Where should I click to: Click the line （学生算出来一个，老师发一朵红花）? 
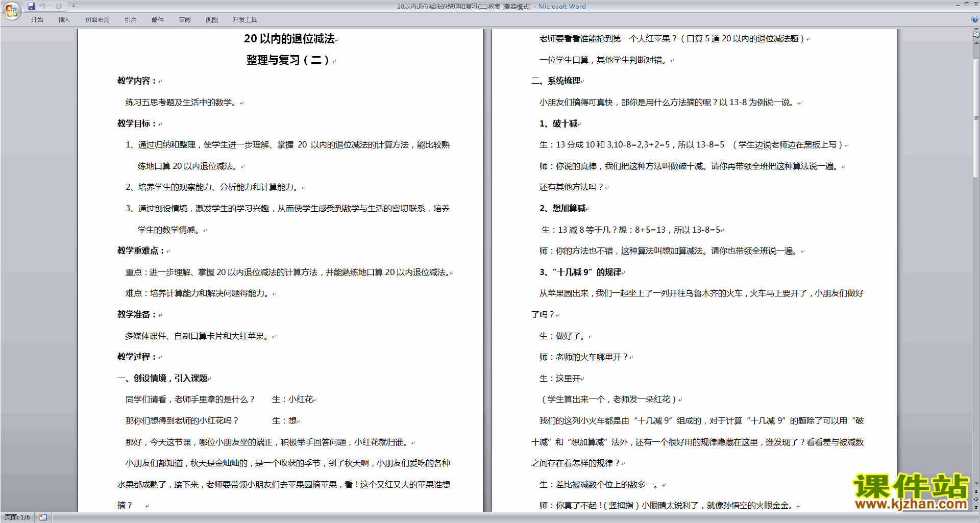(x=609, y=400)
